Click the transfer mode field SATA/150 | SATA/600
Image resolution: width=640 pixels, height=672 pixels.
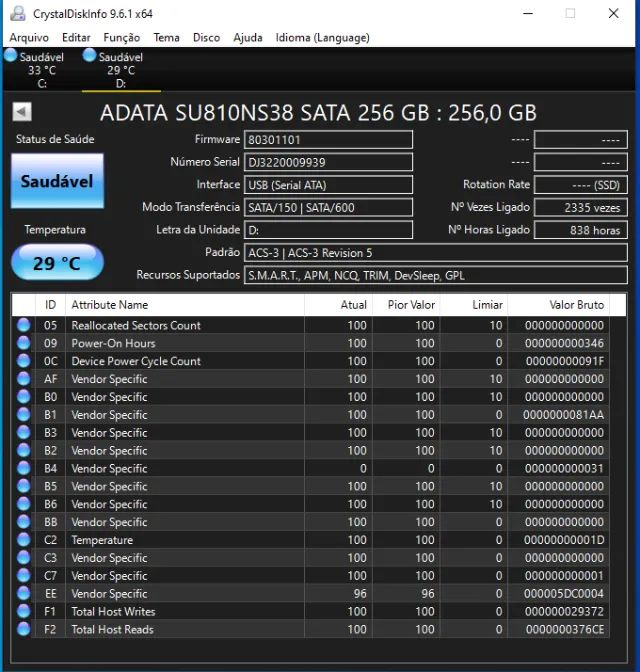tap(328, 208)
